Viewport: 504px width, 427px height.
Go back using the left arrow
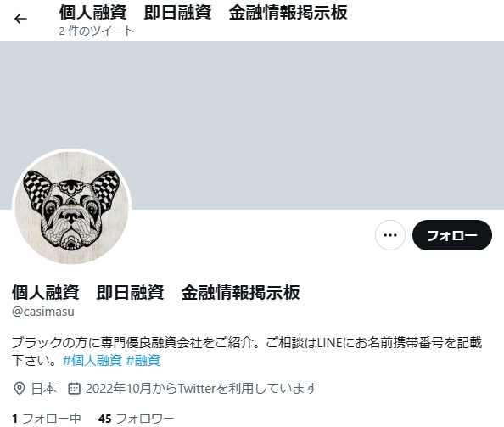(20, 19)
